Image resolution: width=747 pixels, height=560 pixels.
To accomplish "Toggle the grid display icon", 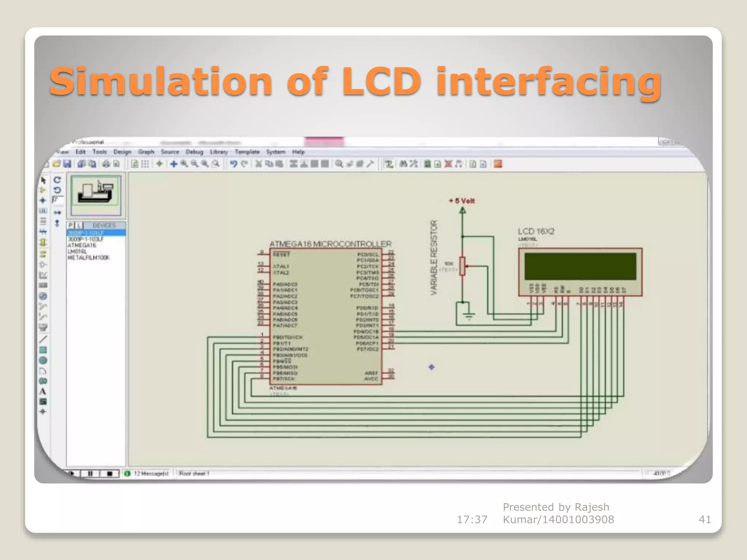I will pyautogui.click(x=145, y=164).
